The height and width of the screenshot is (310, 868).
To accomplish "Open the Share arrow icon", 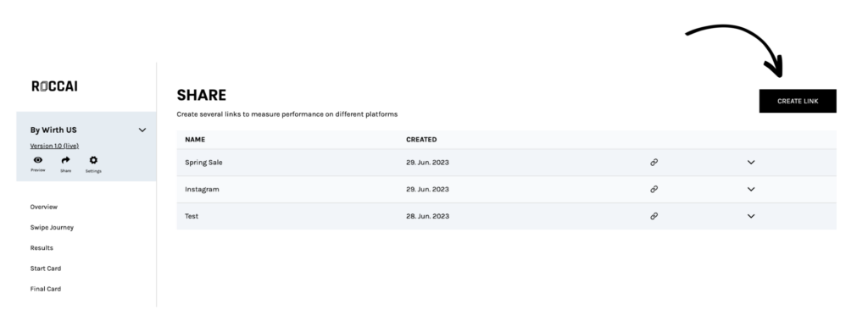I will [65, 160].
